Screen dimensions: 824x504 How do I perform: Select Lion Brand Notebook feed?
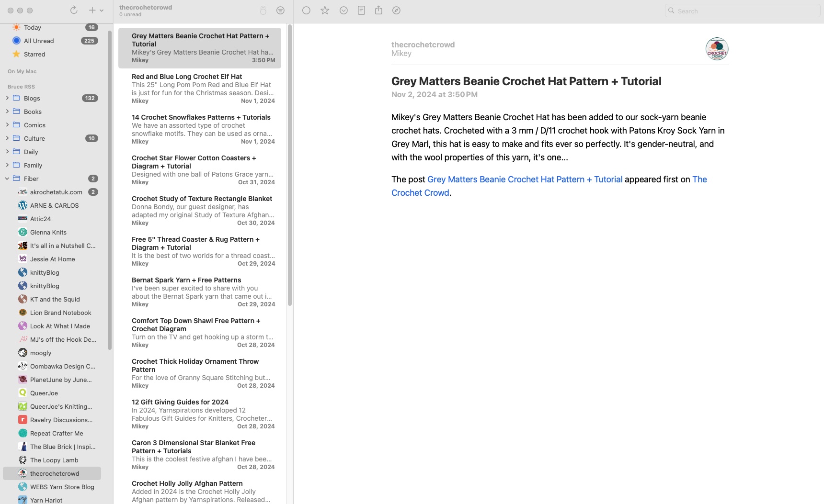pyautogui.click(x=52, y=313)
